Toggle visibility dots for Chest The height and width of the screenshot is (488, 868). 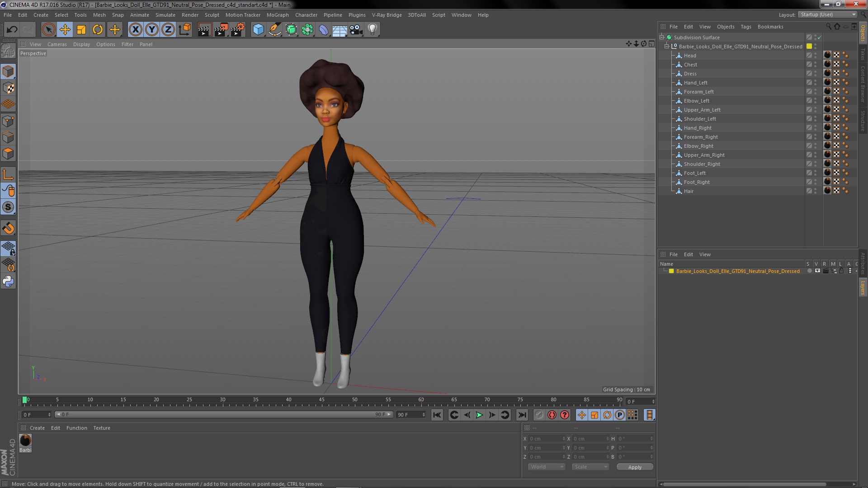click(x=816, y=65)
